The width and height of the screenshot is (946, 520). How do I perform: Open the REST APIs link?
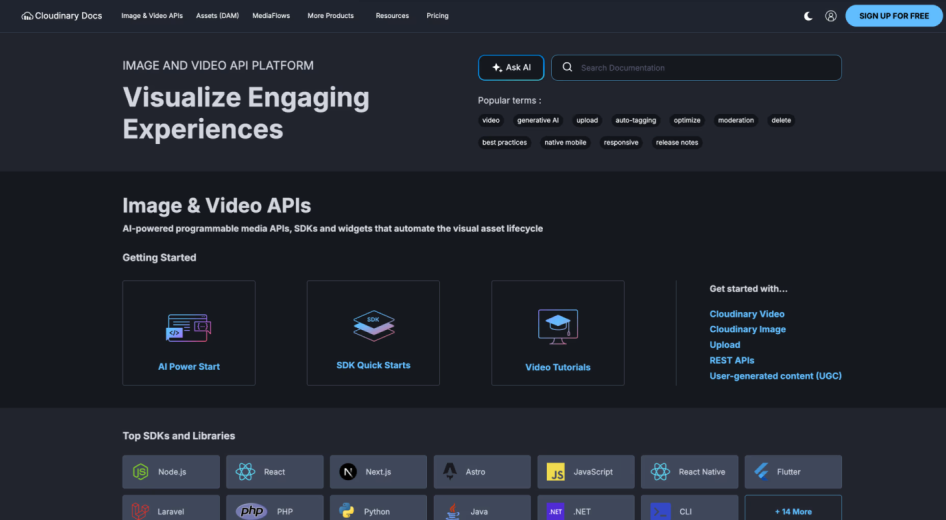point(732,360)
